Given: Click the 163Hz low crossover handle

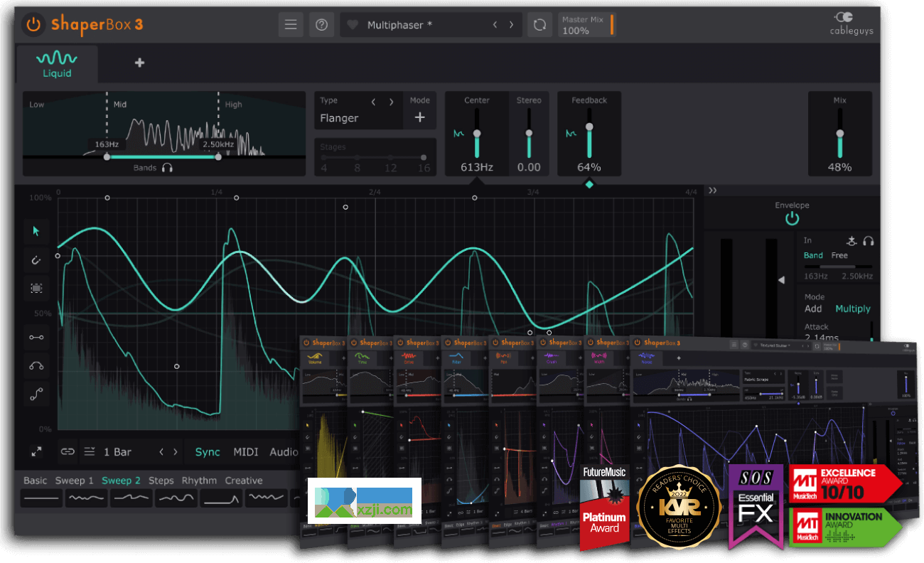Looking at the screenshot, I should tap(107, 156).
